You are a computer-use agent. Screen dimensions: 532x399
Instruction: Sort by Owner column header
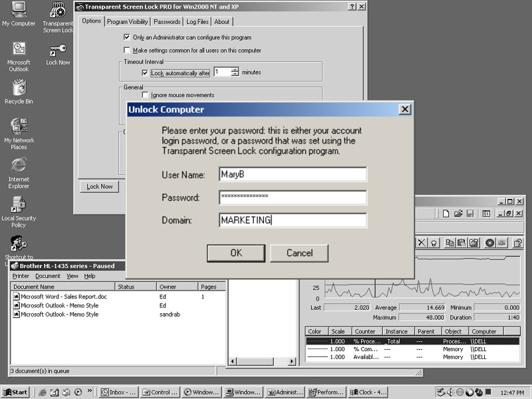177,287
